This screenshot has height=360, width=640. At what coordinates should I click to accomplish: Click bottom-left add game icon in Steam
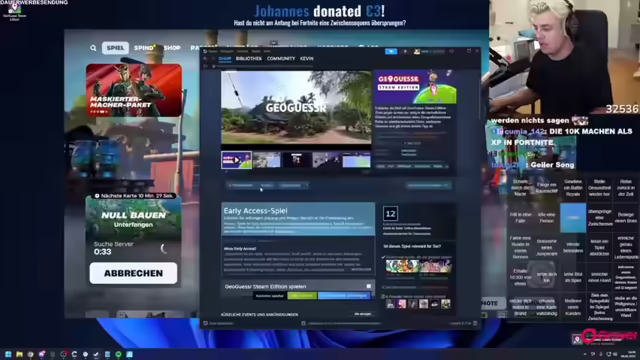(x=206, y=323)
